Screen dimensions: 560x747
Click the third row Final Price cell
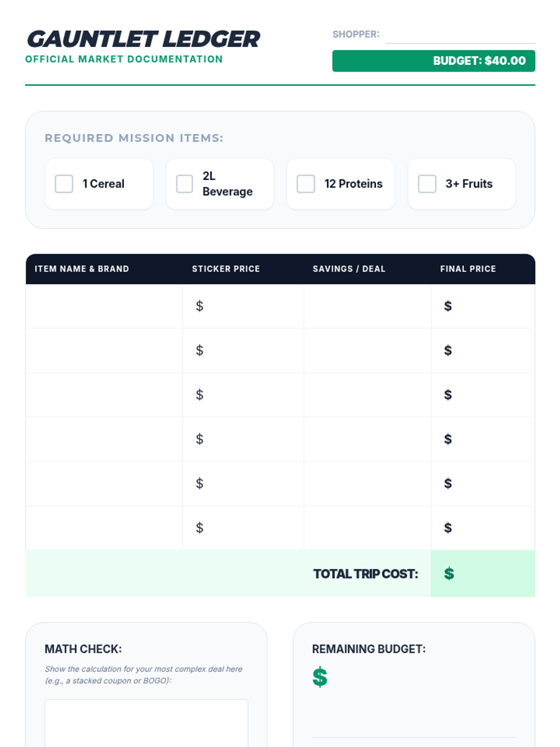click(x=483, y=395)
